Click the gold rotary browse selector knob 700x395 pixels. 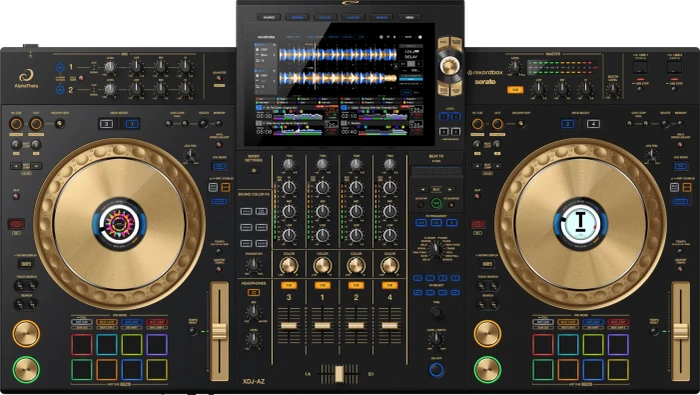pos(450,66)
